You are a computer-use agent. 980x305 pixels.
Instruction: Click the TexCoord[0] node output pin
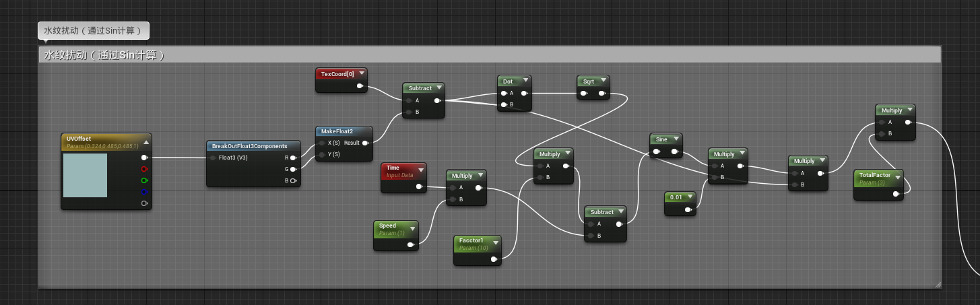(360, 86)
